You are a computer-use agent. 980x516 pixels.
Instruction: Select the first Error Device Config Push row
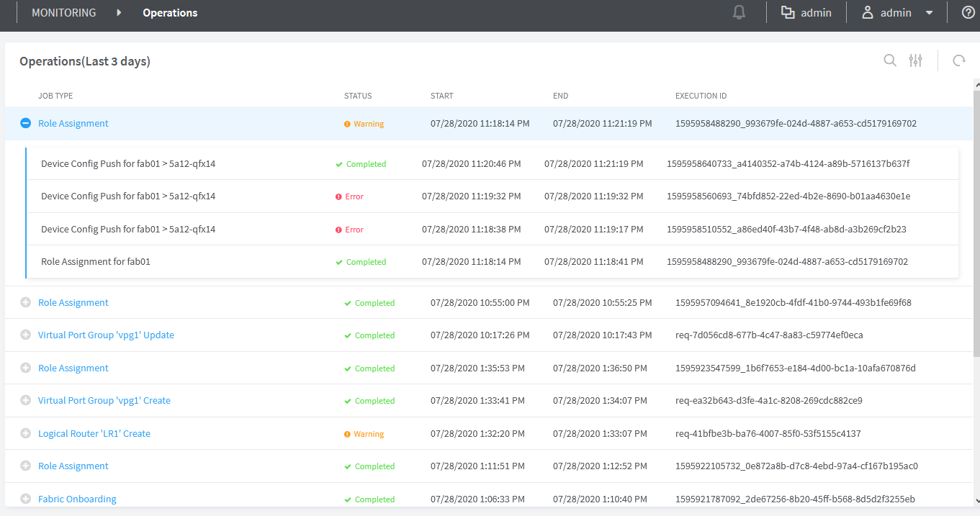pos(128,196)
